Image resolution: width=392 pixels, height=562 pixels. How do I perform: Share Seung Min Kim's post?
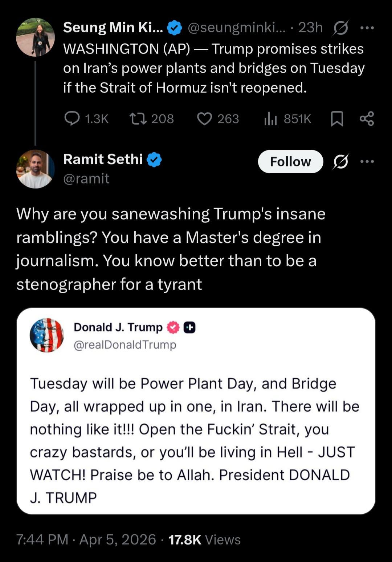pyautogui.click(x=367, y=118)
